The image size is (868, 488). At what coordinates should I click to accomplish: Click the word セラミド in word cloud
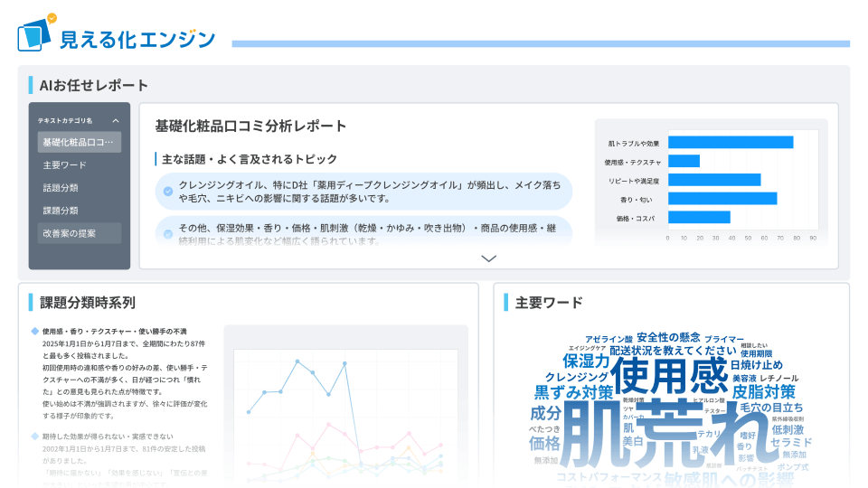tap(791, 442)
